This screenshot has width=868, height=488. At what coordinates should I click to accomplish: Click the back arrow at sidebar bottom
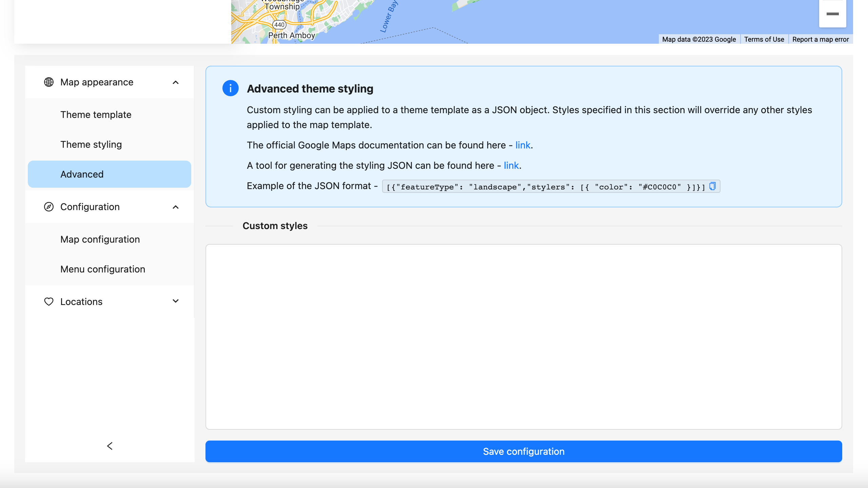110,446
